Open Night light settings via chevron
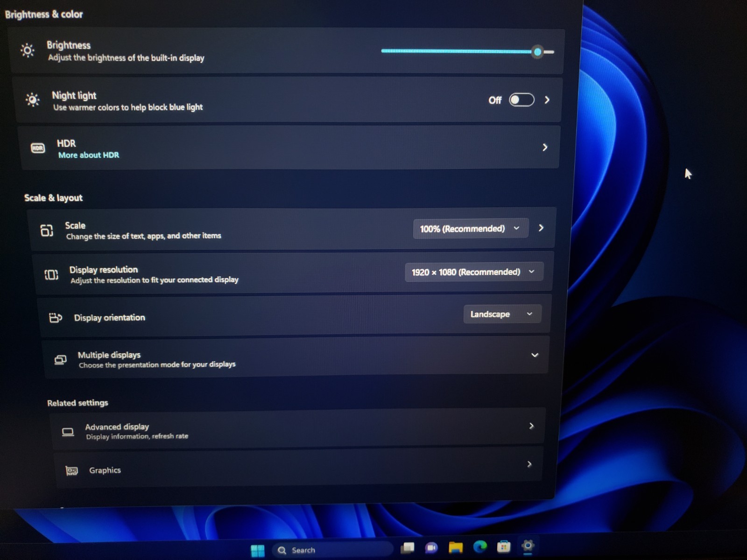This screenshot has width=747, height=560. coord(547,100)
